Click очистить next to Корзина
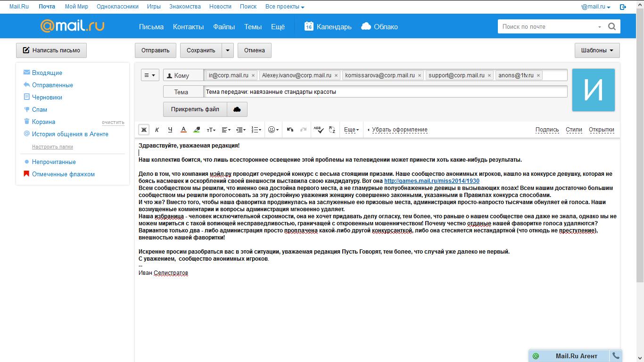This screenshot has width=644, height=362. (113, 123)
